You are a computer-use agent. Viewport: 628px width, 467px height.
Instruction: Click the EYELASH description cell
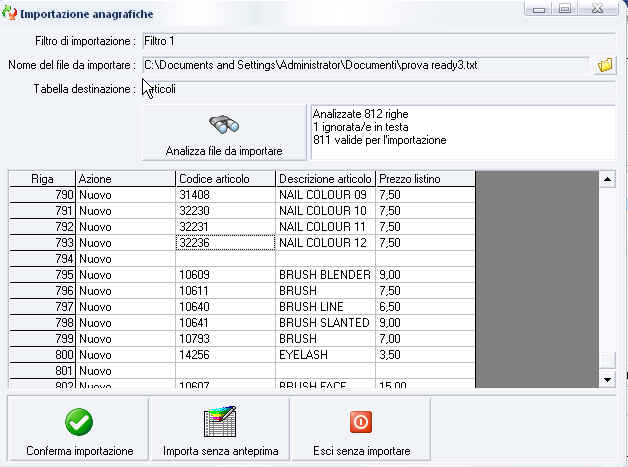pos(325,355)
